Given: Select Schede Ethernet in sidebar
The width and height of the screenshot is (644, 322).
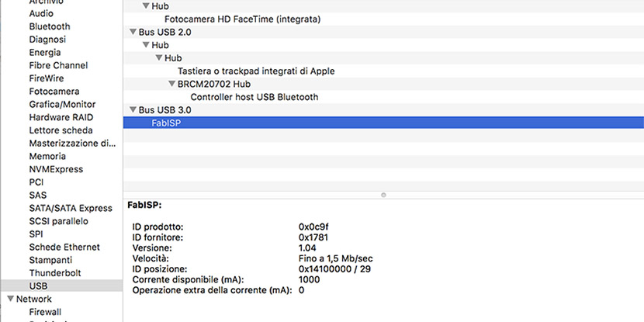Looking at the screenshot, I should 64,247.
